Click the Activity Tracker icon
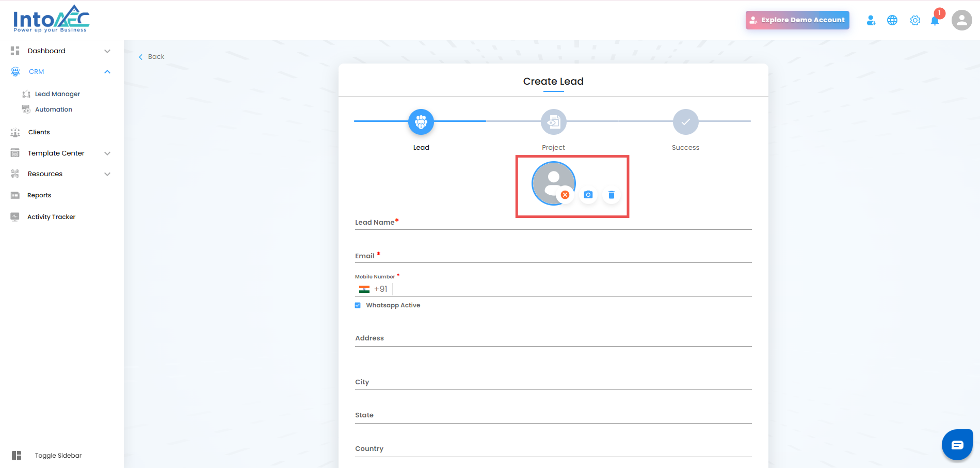 (15, 217)
